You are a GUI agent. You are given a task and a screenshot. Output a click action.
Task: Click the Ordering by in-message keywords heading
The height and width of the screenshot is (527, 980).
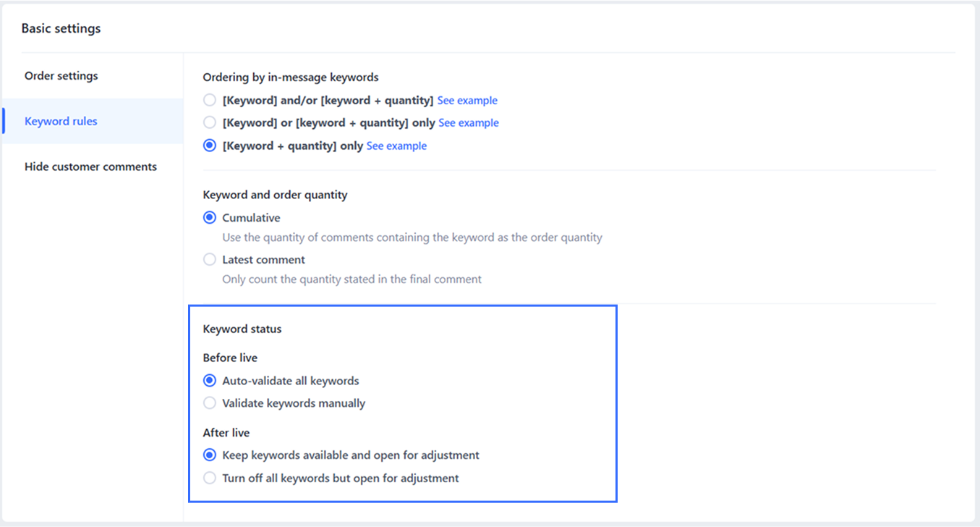291,77
